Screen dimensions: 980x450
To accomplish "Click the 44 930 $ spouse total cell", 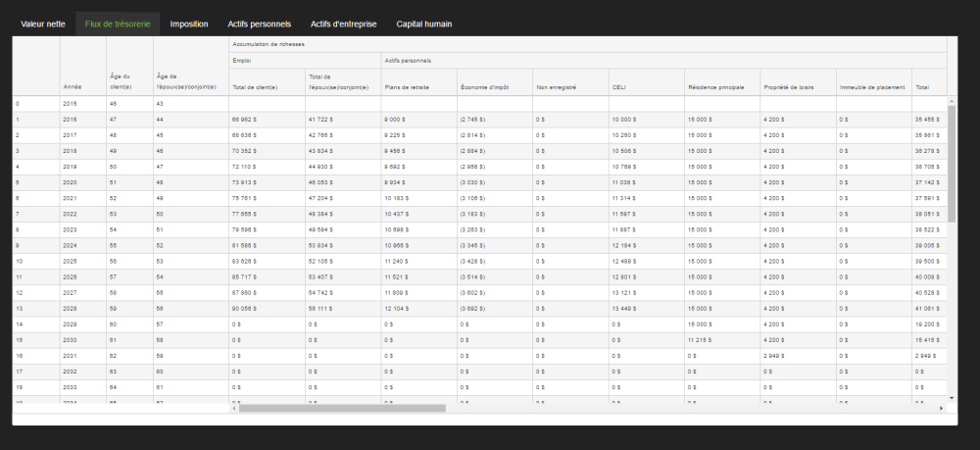I will coord(343,167).
